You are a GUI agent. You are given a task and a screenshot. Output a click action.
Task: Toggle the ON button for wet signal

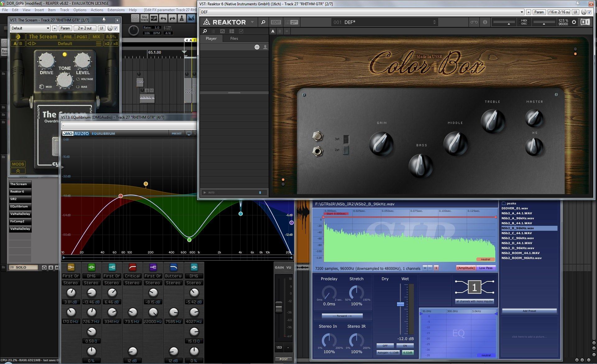click(x=405, y=346)
